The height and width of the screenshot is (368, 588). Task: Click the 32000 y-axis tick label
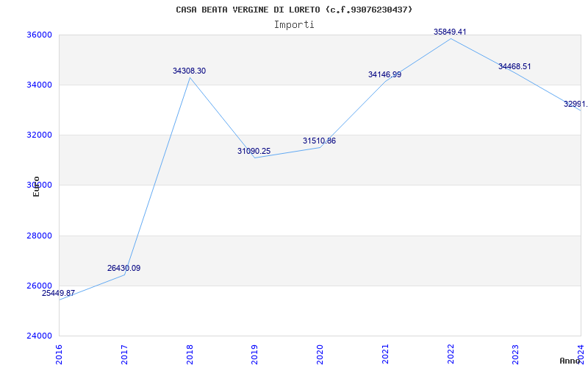click(x=39, y=135)
